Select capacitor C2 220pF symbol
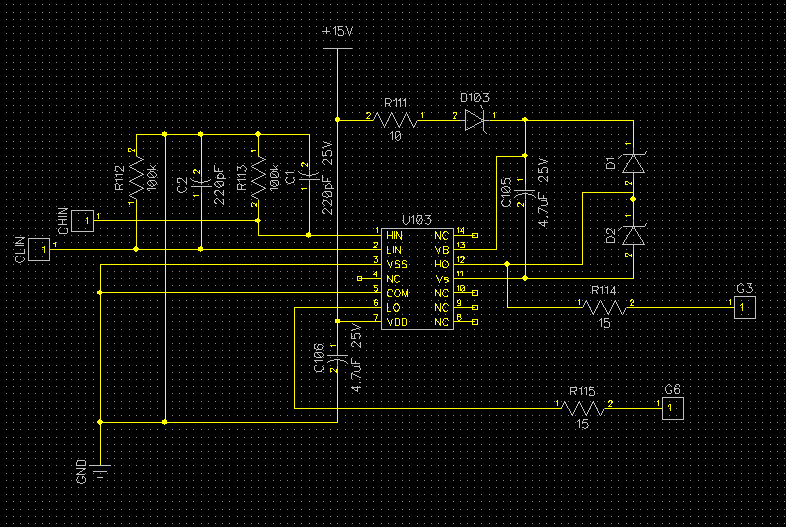Viewport: 786px width, 527px height. (201, 182)
